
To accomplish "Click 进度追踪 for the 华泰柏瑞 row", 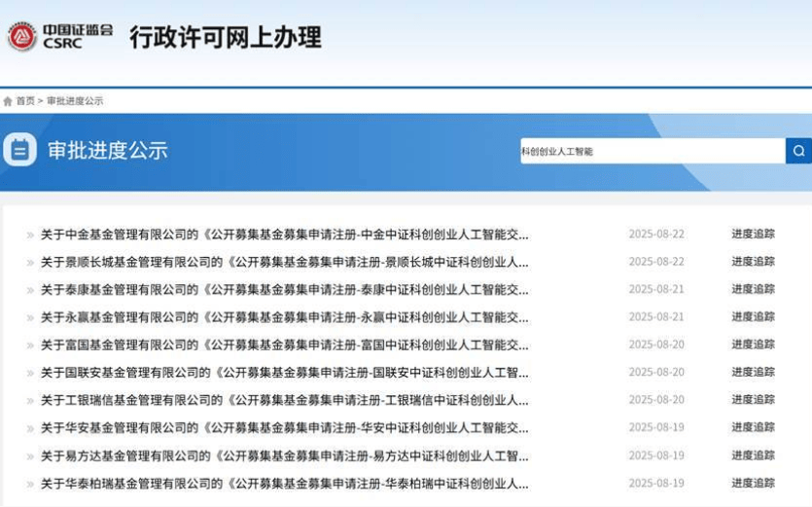I will (x=753, y=483).
